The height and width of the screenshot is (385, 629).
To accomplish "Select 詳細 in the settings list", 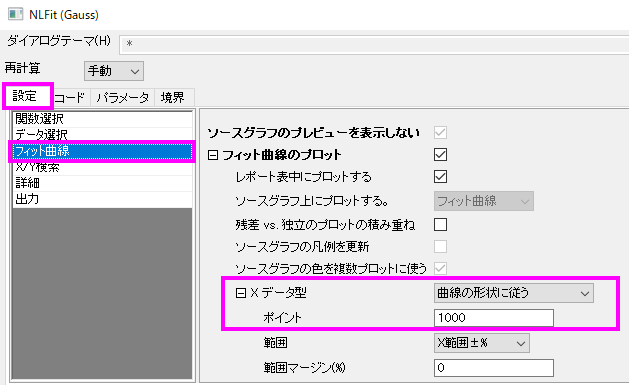I will pyautogui.click(x=102, y=183).
